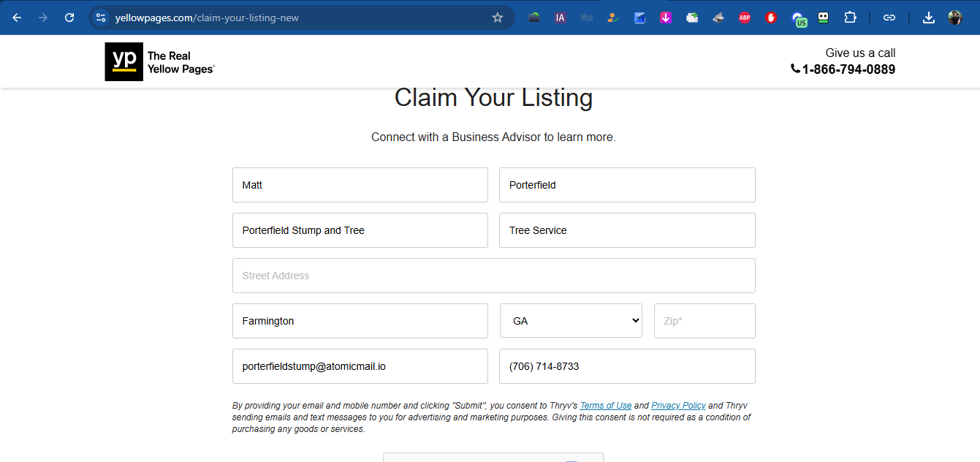Open the State dropdown showing GA
Screen dimensions: 980x462
pos(571,321)
